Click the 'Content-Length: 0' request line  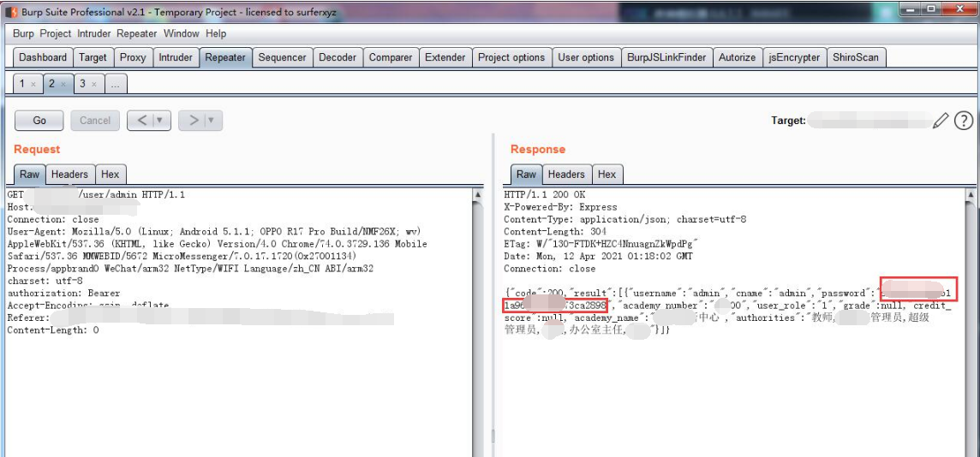tap(52, 329)
